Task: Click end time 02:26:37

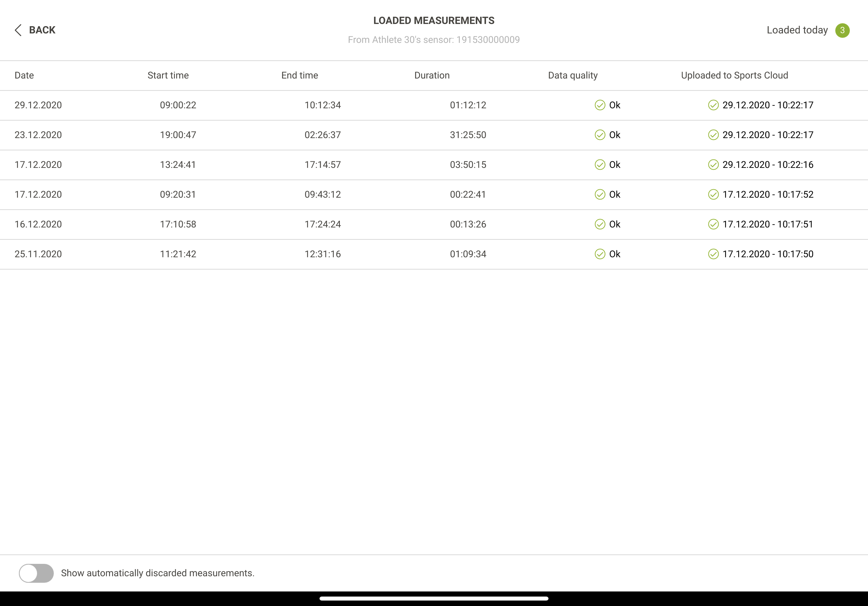Action: [323, 135]
